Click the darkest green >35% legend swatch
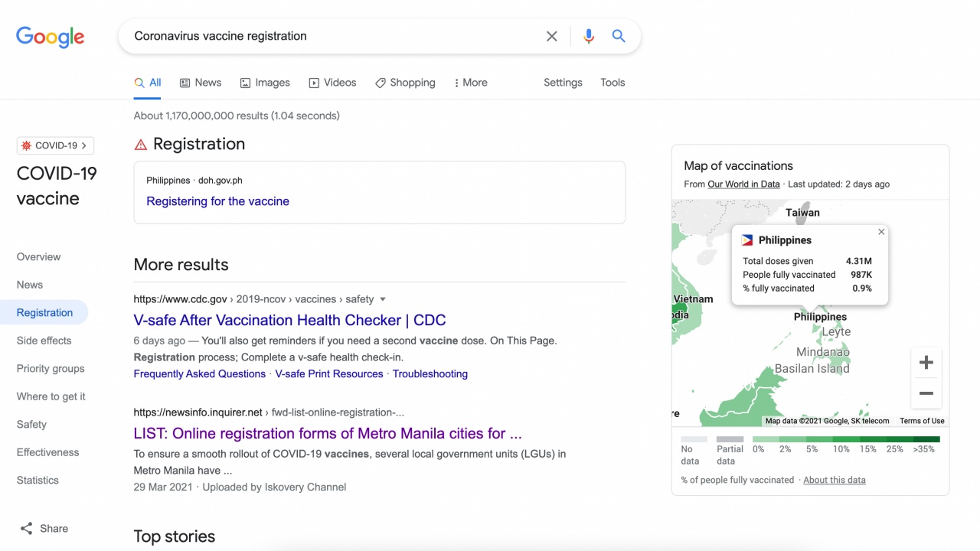 (x=926, y=439)
